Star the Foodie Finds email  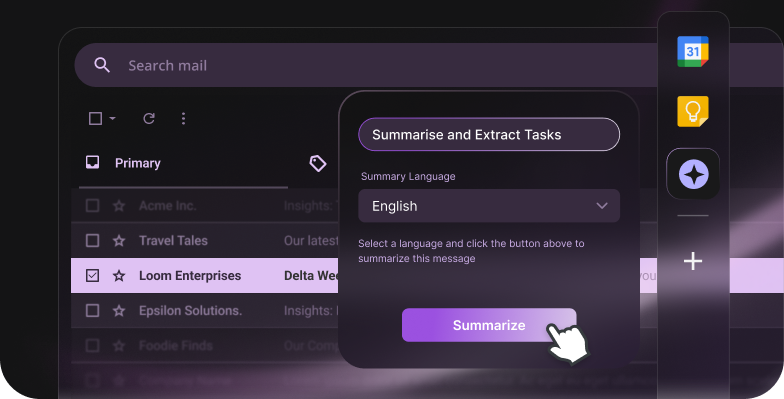point(119,346)
